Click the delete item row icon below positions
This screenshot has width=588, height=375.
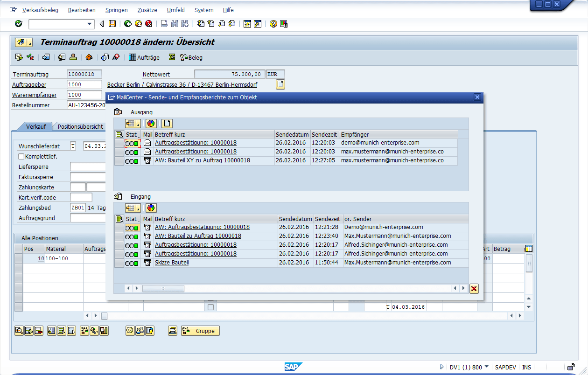tap(39, 331)
